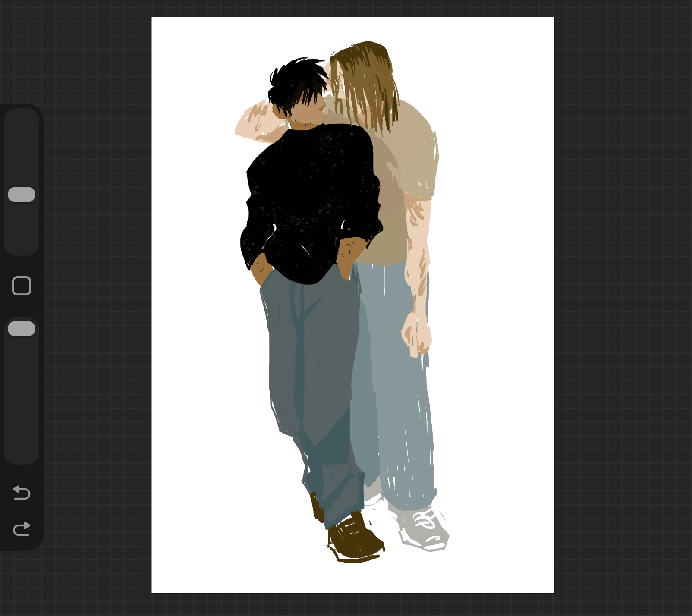Click the dark gray jeans in artwork
Image resolution: width=692 pixels, height=616 pixels.
(311, 367)
